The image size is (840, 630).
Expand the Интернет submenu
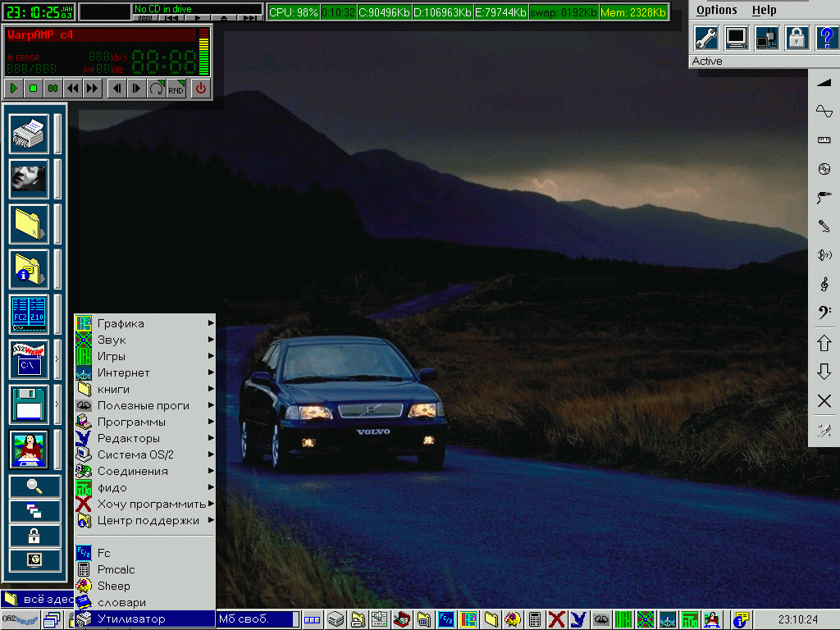point(144,373)
